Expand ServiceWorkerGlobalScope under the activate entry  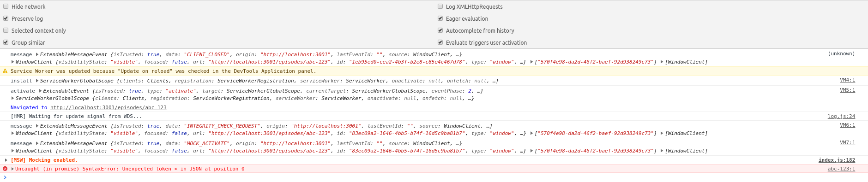pos(13,98)
